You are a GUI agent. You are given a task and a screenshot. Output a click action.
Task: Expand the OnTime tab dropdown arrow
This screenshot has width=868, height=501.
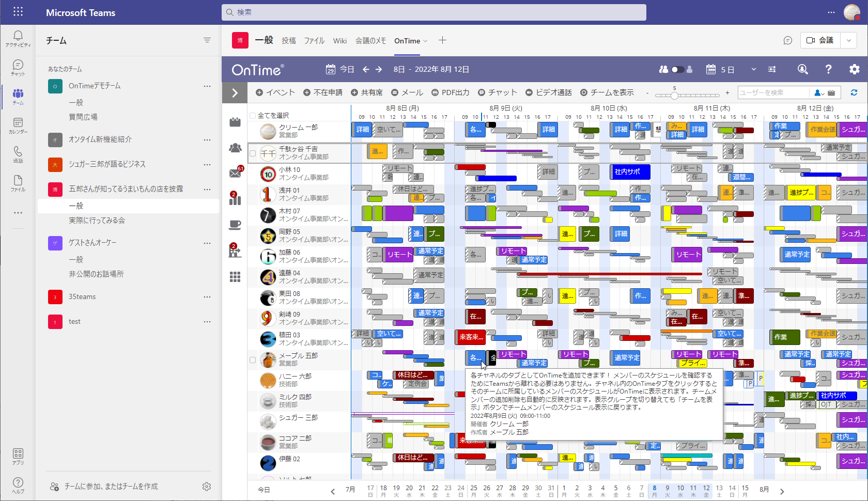425,41
